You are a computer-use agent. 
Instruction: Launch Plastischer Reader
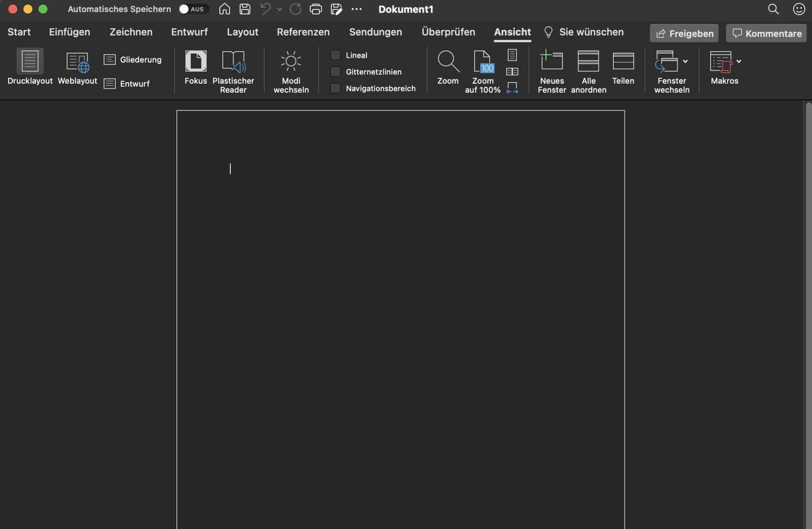233,62
